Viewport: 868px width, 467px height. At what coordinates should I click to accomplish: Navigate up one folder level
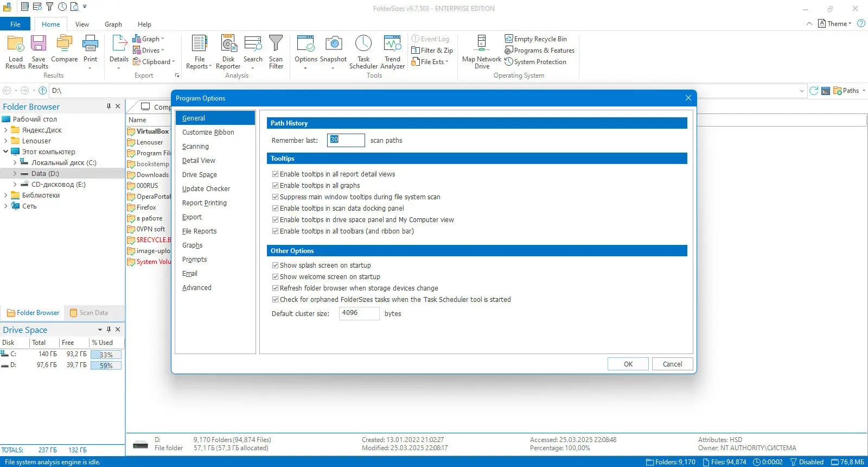coord(43,91)
